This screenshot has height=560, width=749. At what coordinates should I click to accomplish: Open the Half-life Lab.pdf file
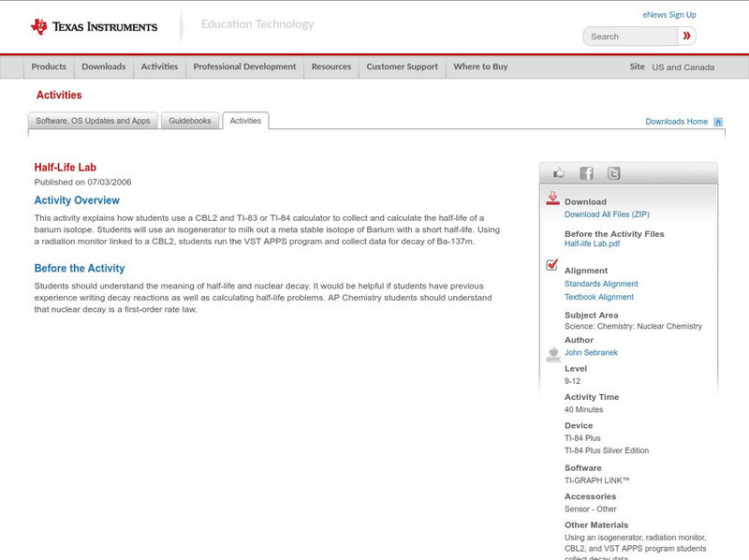click(x=592, y=243)
